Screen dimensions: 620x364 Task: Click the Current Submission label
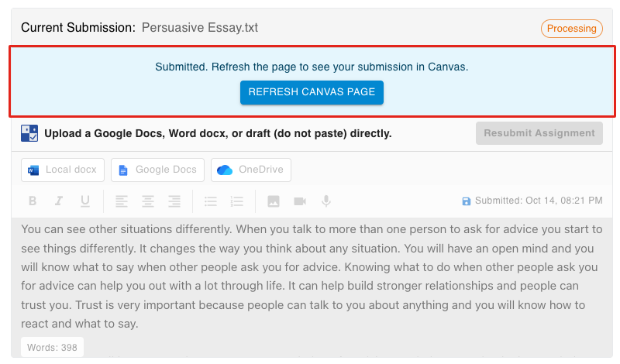pos(78,28)
